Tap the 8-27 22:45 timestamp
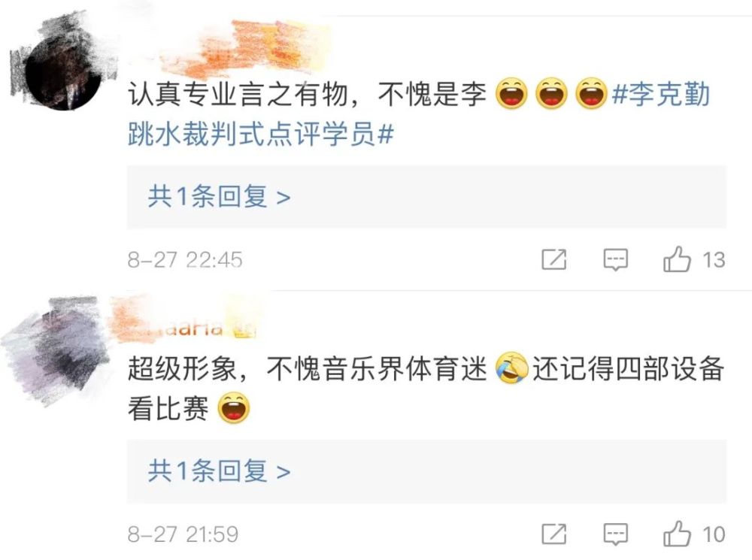 point(185,260)
